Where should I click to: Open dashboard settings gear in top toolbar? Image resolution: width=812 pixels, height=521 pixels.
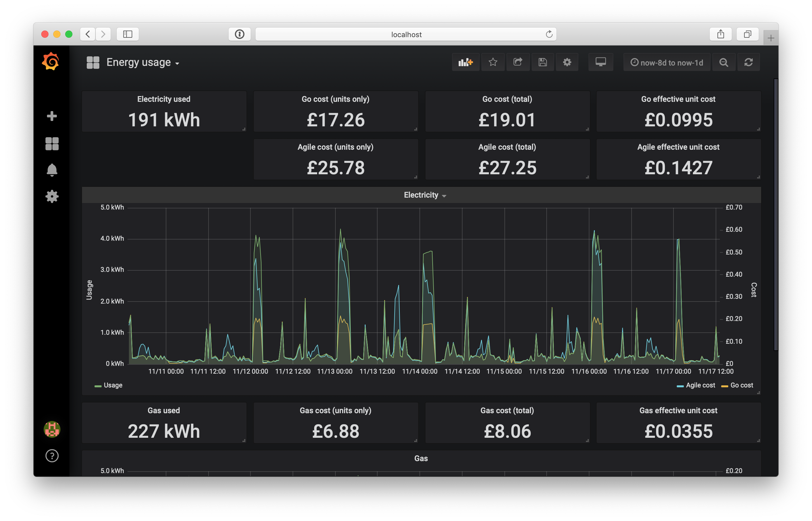coord(567,62)
